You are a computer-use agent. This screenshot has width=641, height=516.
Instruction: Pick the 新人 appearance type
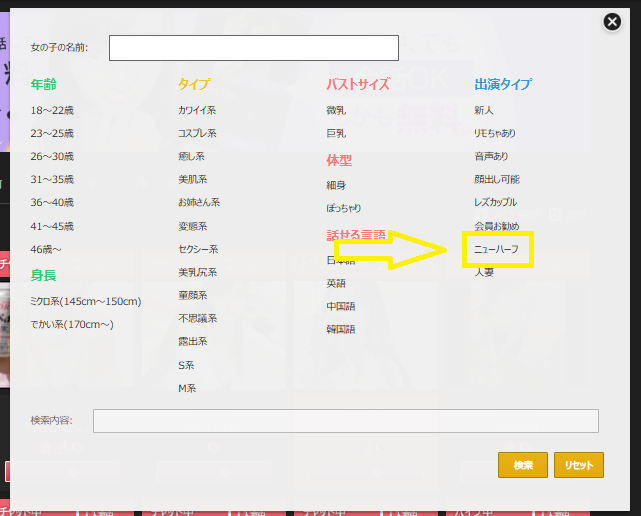(x=484, y=110)
